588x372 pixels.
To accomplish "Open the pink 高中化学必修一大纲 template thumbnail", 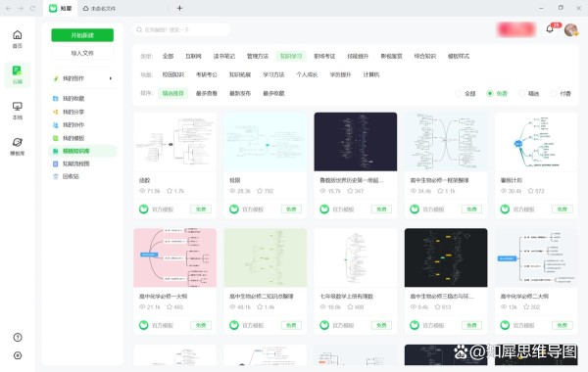I will (x=175, y=257).
